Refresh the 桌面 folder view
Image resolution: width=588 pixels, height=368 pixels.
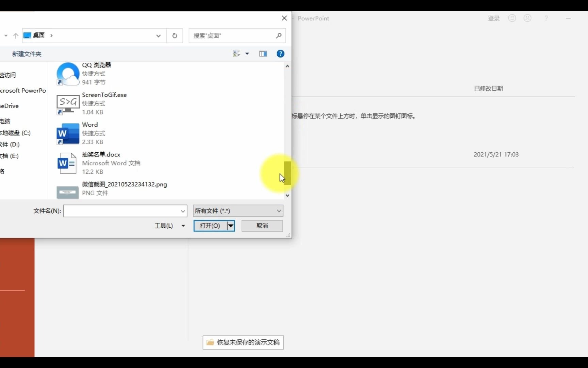pos(175,35)
